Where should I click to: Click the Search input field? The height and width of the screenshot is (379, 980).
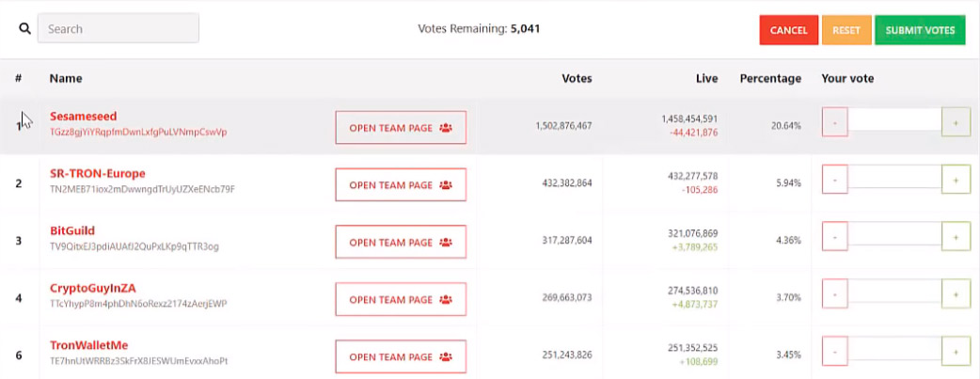click(x=119, y=29)
